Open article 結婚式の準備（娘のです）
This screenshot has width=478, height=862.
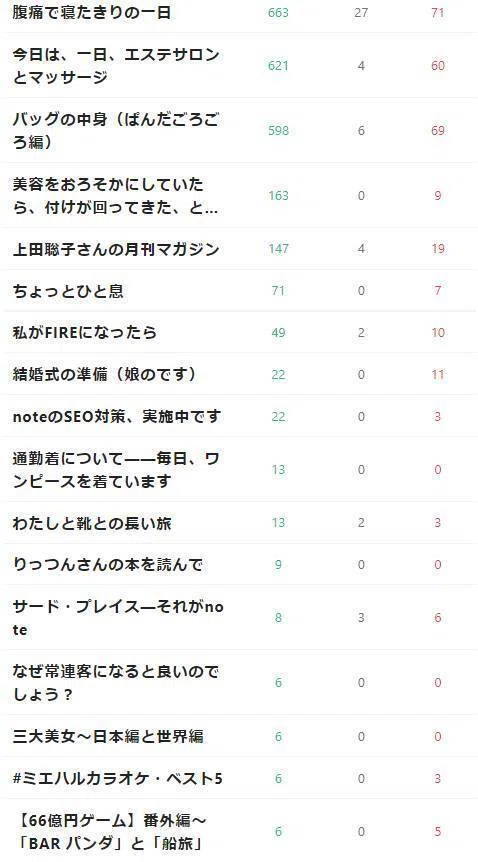coord(105,374)
